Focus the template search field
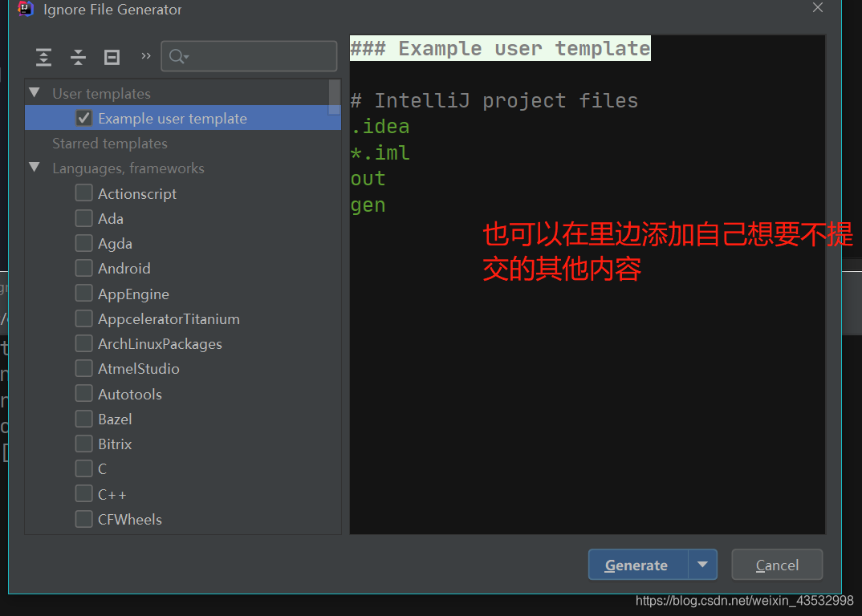The width and height of the screenshot is (862, 616). (249, 56)
